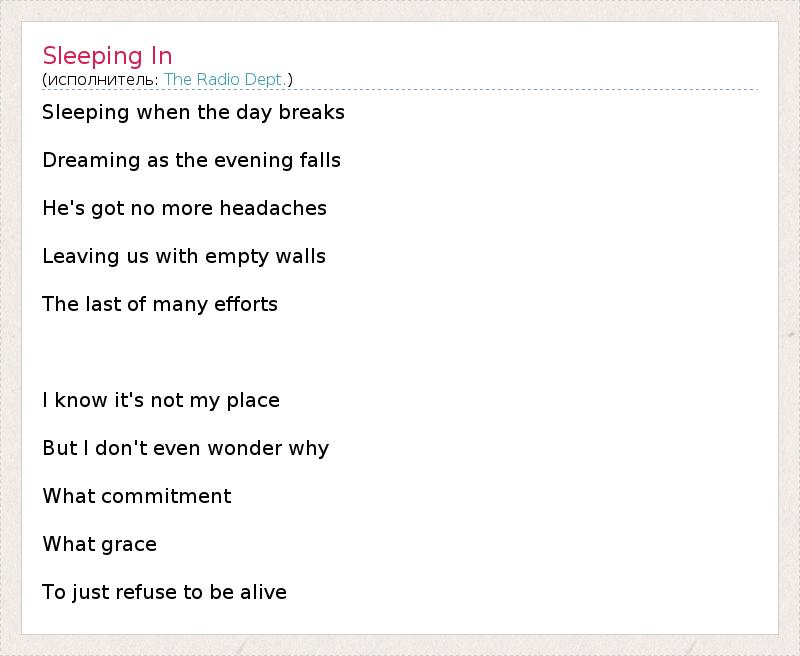Select the lyric line What commitment
The height and width of the screenshot is (656, 800).
click(137, 496)
